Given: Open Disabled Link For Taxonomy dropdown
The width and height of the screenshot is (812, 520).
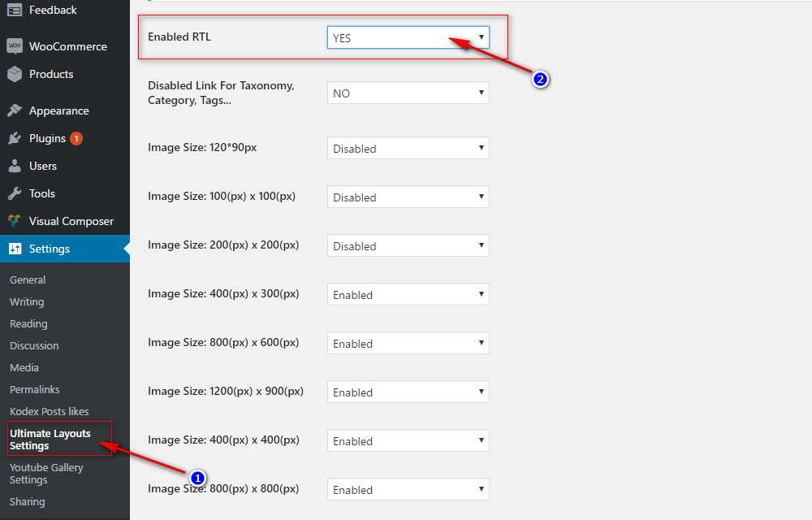Looking at the screenshot, I should tap(408, 93).
